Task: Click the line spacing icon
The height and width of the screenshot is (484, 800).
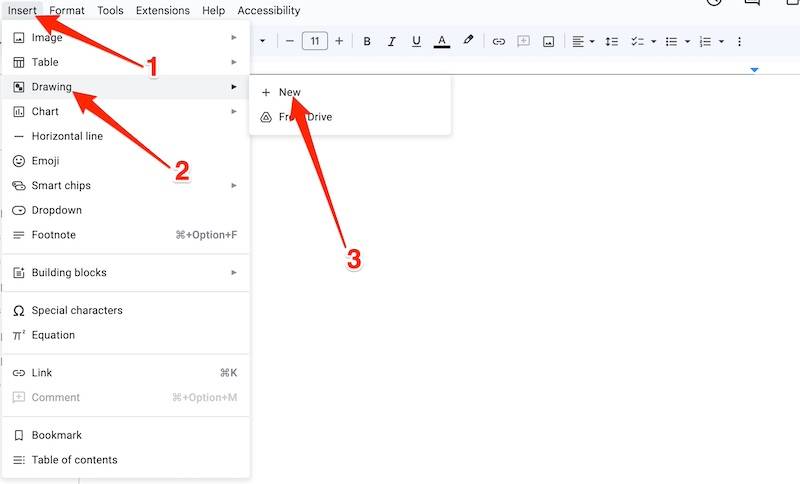Action: tap(611, 41)
